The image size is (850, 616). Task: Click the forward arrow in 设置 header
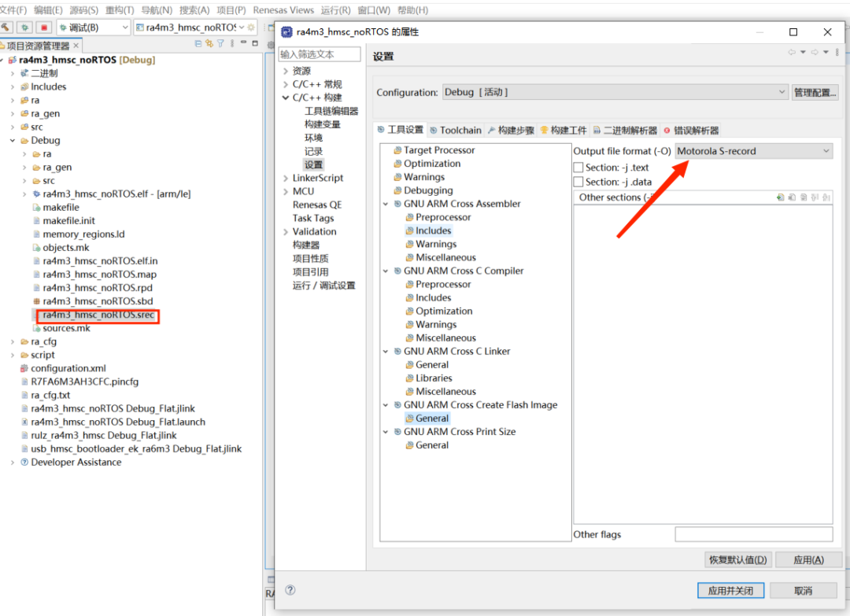815,53
